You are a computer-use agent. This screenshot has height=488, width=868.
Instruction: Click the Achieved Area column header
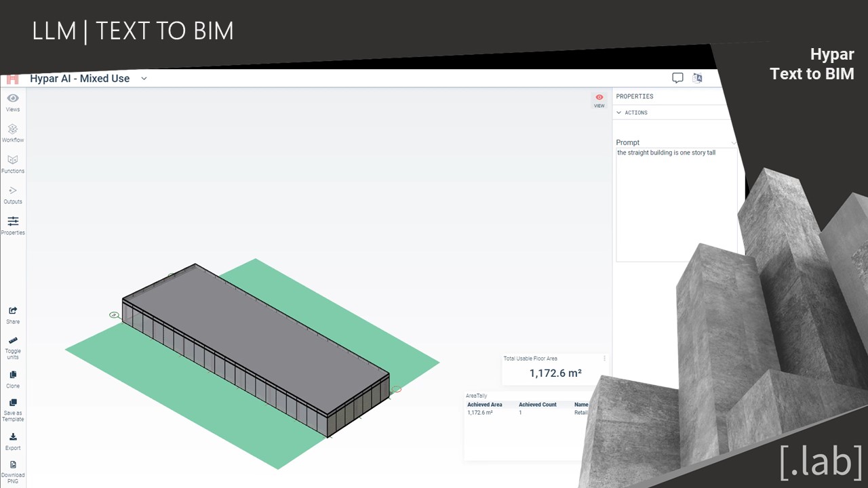coord(485,405)
